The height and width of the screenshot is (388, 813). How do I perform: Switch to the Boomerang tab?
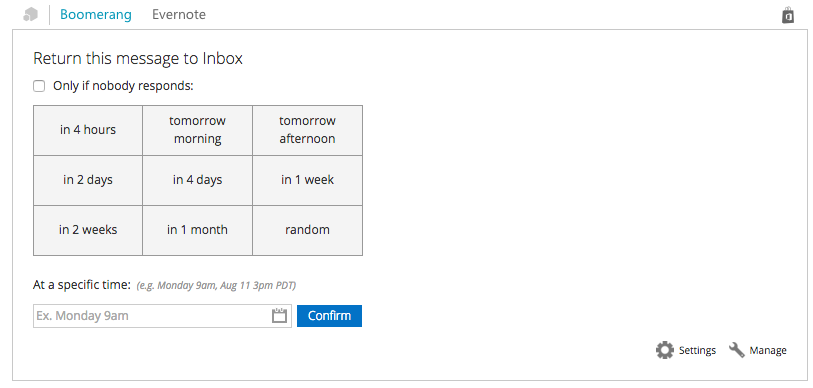click(96, 15)
